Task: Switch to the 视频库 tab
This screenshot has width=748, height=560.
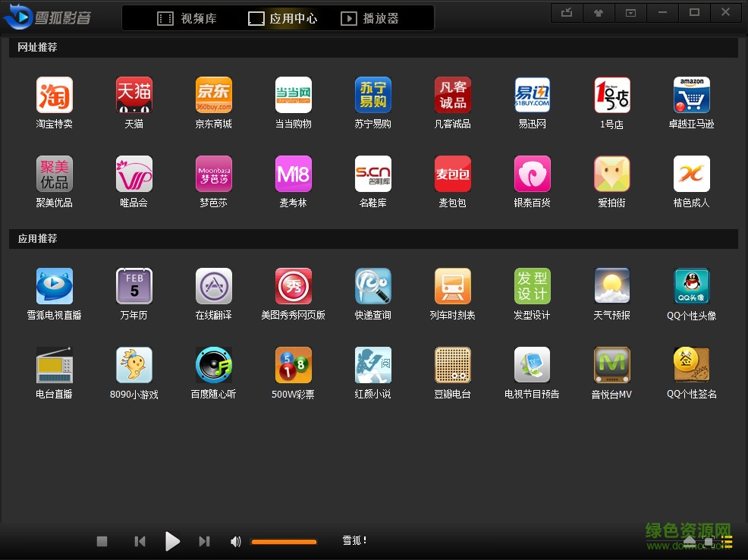Action: coord(187,18)
